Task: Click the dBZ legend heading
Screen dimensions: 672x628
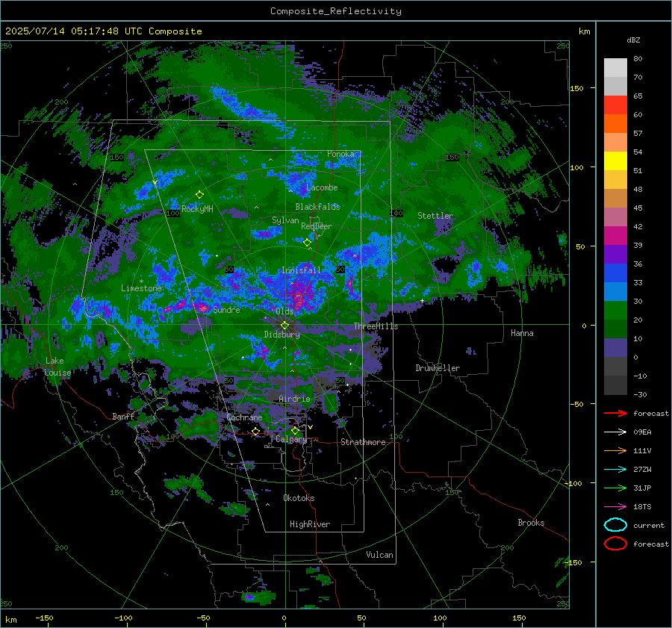Action: pos(633,40)
